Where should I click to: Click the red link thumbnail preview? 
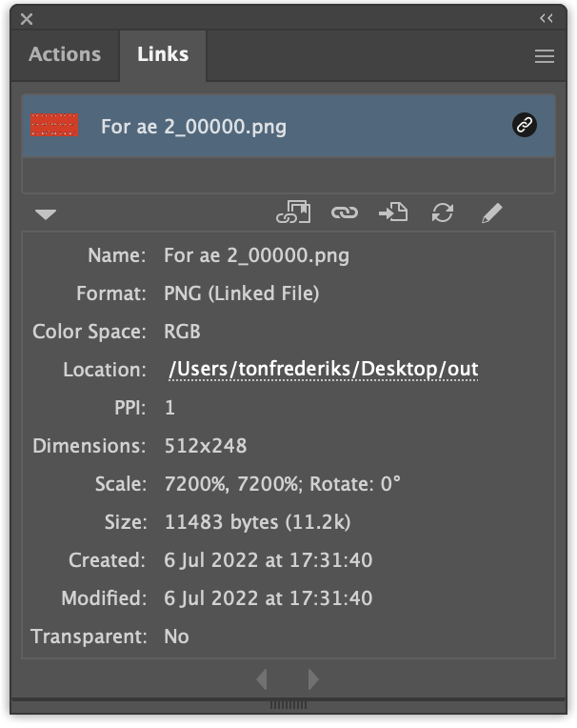pos(53,125)
